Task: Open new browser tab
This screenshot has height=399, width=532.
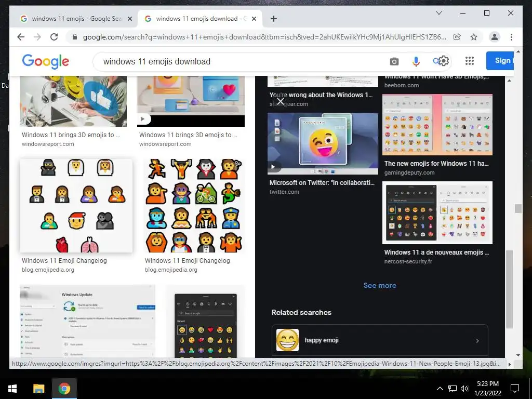Action: 273,19
